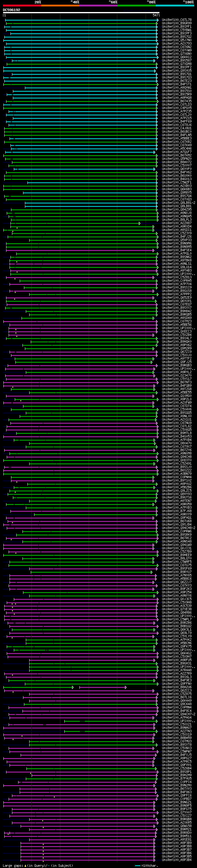
Task: Click the cyan ~100% identity legend bar
Action: pos(175,6)
